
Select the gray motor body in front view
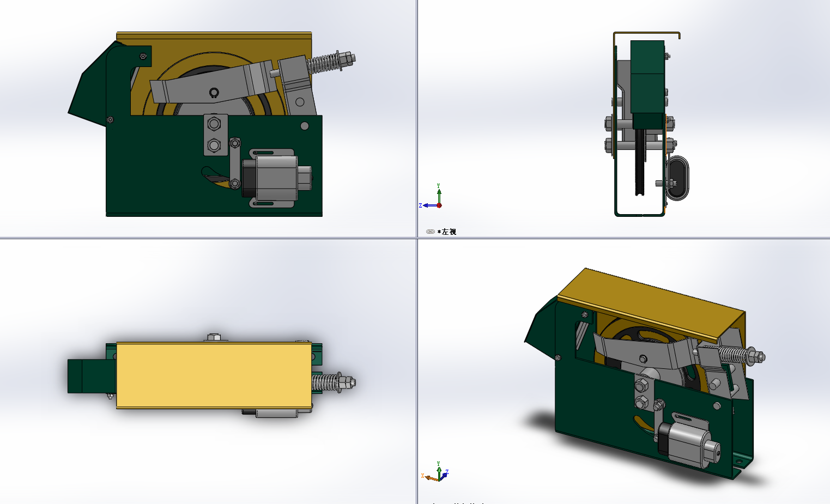point(277,178)
